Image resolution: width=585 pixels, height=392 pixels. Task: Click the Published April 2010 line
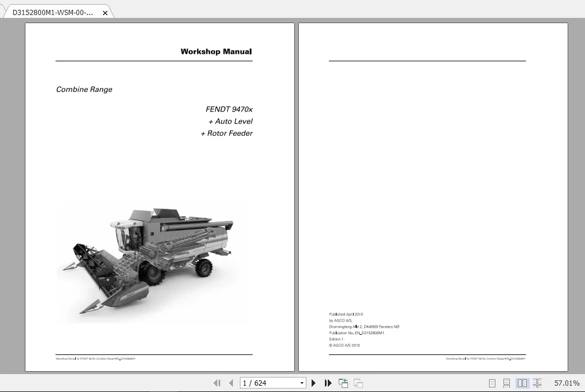coord(346,315)
